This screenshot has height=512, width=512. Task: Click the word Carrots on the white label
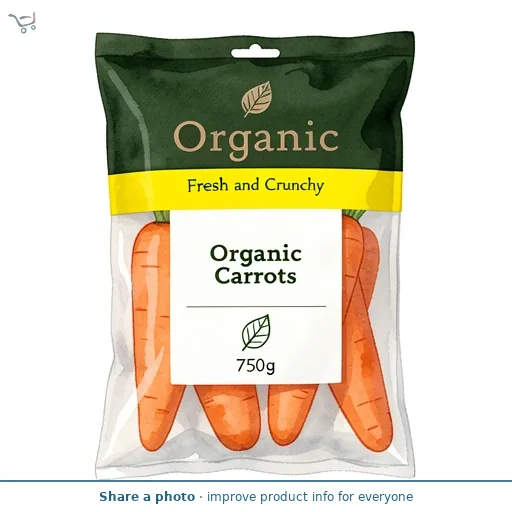[x=256, y=276]
